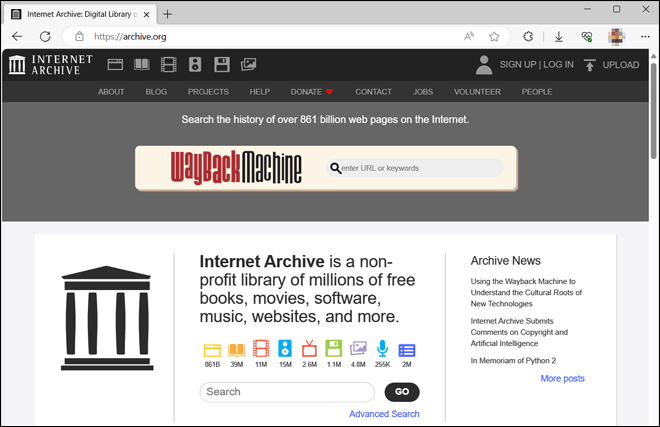Open the Texts book icon in top nav
The width and height of the screenshot is (660, 427).
pos(141,64)
